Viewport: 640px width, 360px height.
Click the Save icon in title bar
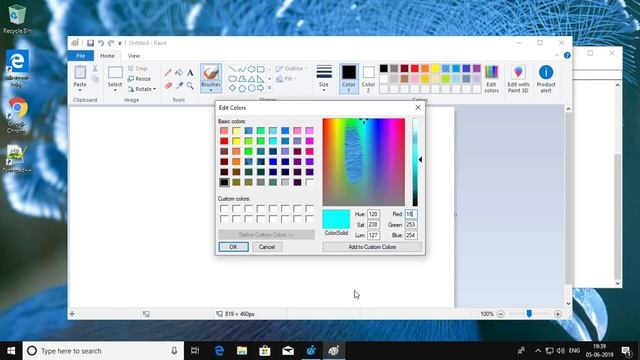pyautogui.click(x=91, y=43)
